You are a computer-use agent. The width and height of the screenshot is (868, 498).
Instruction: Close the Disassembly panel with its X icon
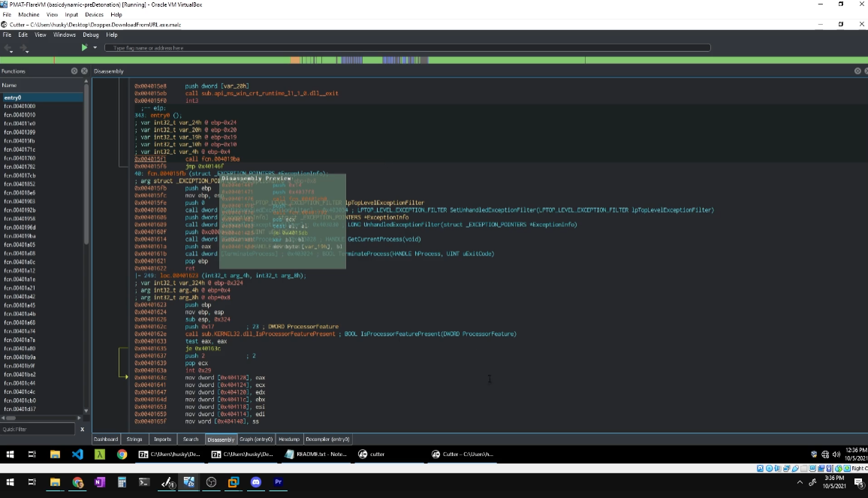click(x=865, y=71)
